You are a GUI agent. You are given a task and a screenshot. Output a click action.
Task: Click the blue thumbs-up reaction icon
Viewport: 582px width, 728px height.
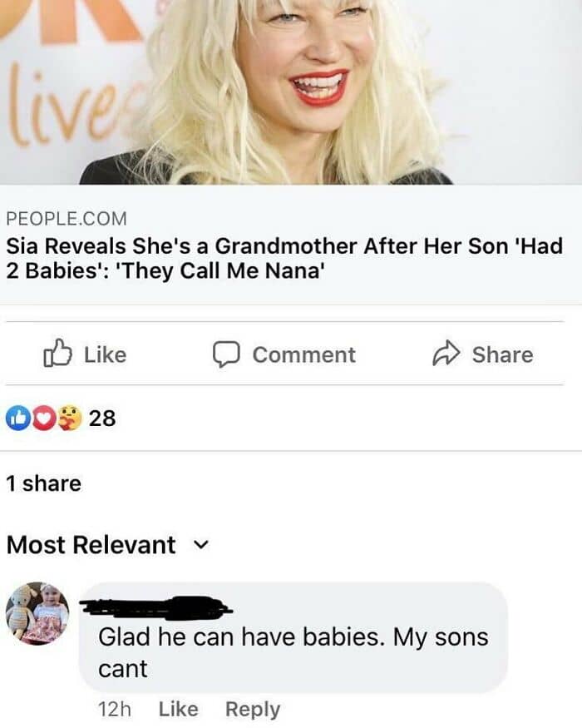pos(17,418)
